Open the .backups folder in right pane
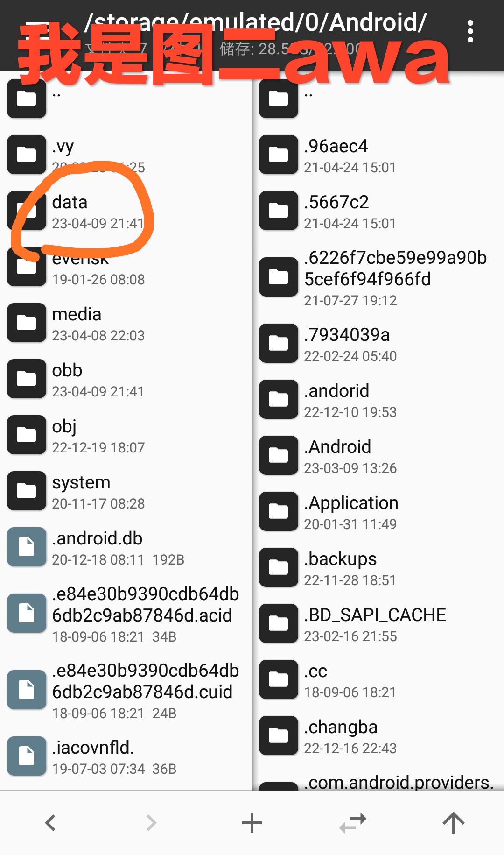Image resolution: width=504 pixels, height=855 pixels. (340, 559)
